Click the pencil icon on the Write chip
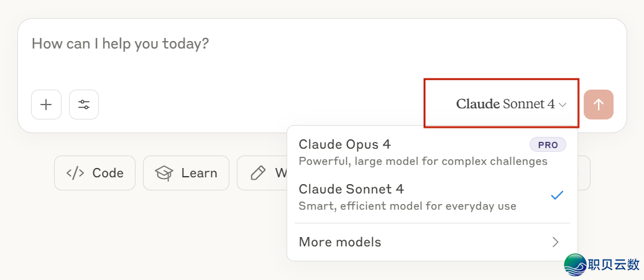The height and width of the screenshot is (280, 644). click(x=257, y=173)
